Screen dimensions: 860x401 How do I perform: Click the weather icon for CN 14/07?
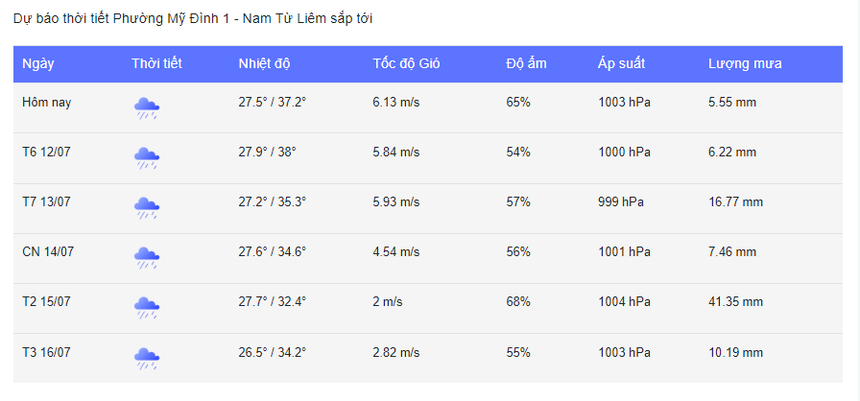tap(147, 257)
